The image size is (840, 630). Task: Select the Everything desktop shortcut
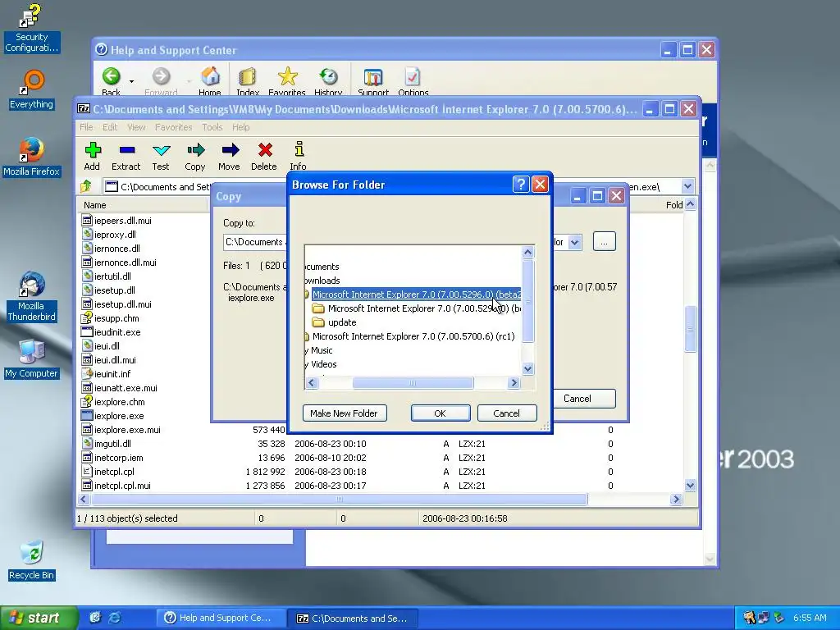pyautogui.click(x=31, y=89)
